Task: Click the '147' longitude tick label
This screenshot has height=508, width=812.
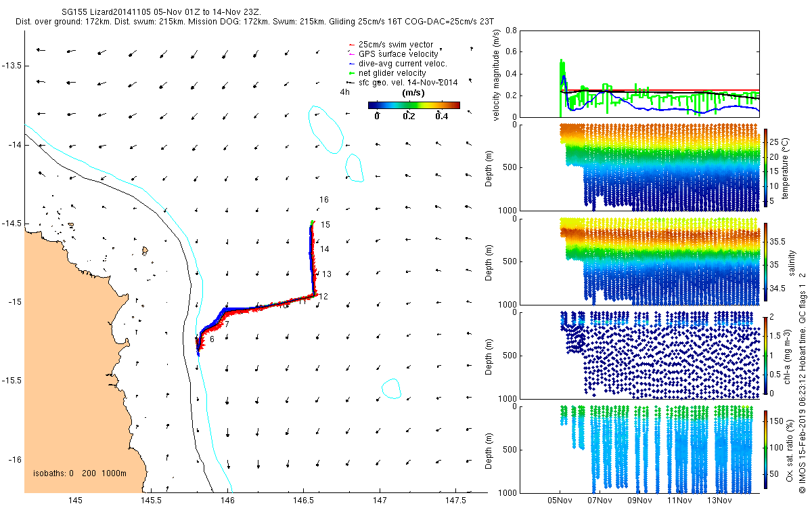Action: [379, 501]
